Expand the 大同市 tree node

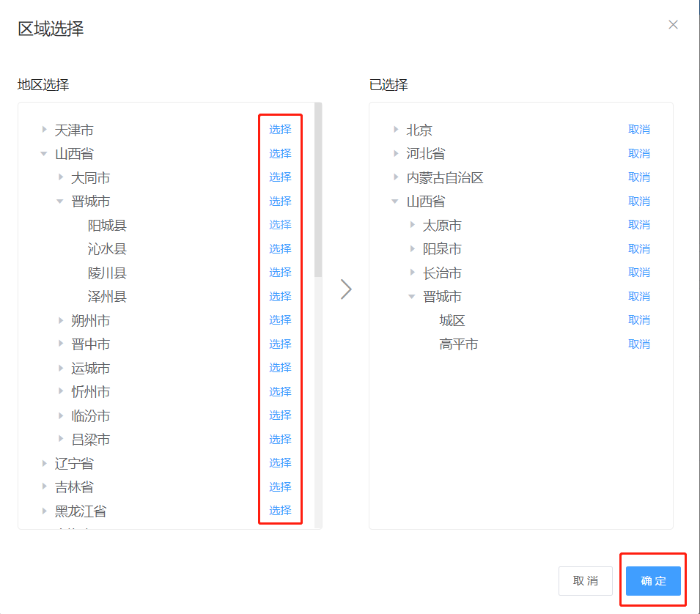[x=61, y=178]
